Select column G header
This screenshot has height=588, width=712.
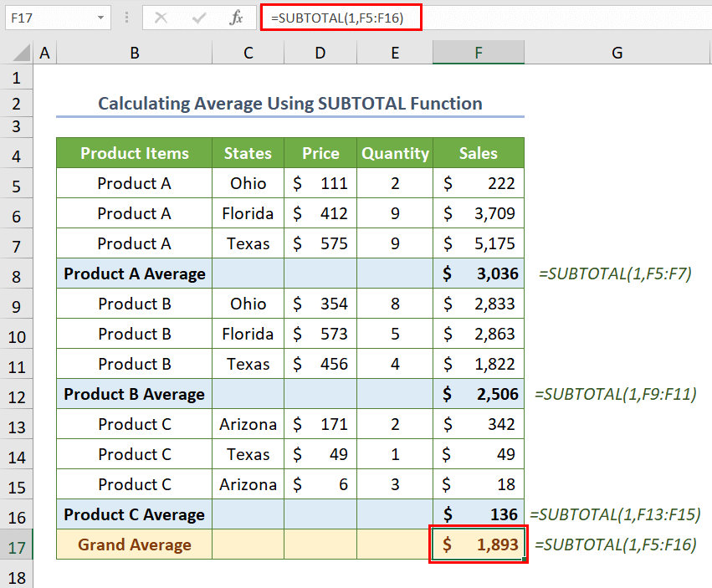pos(617,53)
